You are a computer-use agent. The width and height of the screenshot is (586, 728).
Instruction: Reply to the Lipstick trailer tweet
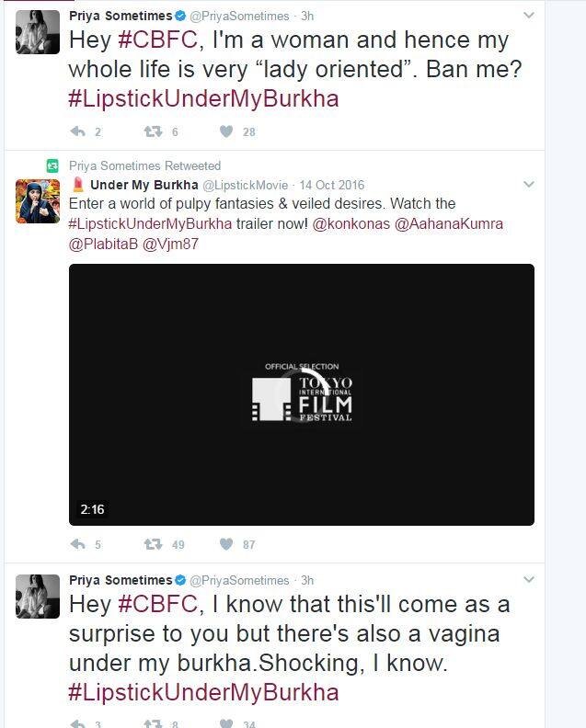point(77,544)
